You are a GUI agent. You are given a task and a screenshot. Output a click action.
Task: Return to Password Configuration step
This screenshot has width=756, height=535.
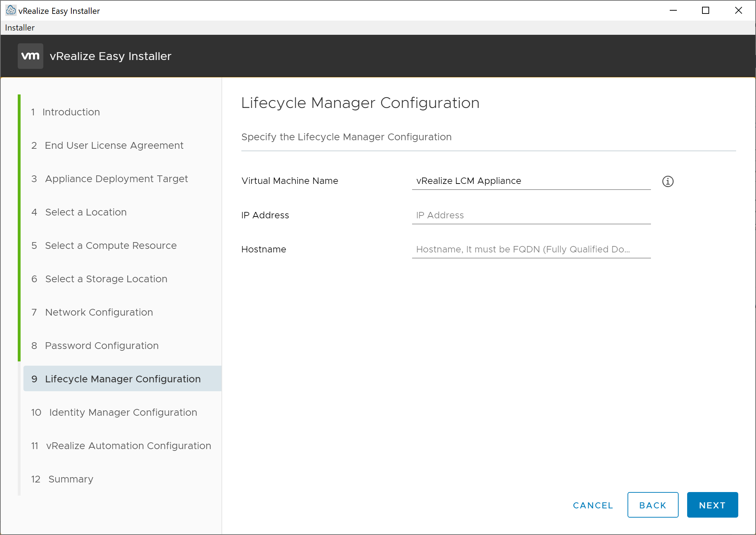tap(102, 346)
